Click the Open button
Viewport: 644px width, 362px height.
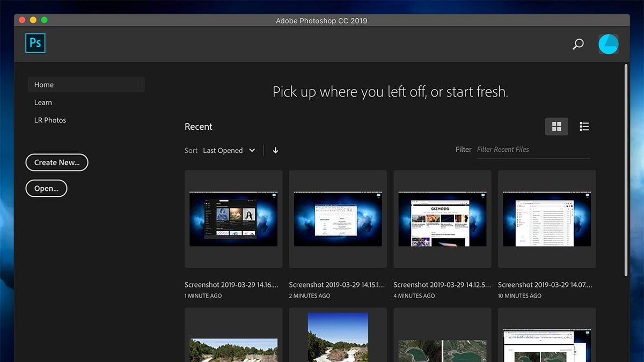pyautogui.click(x=46, y=188)
